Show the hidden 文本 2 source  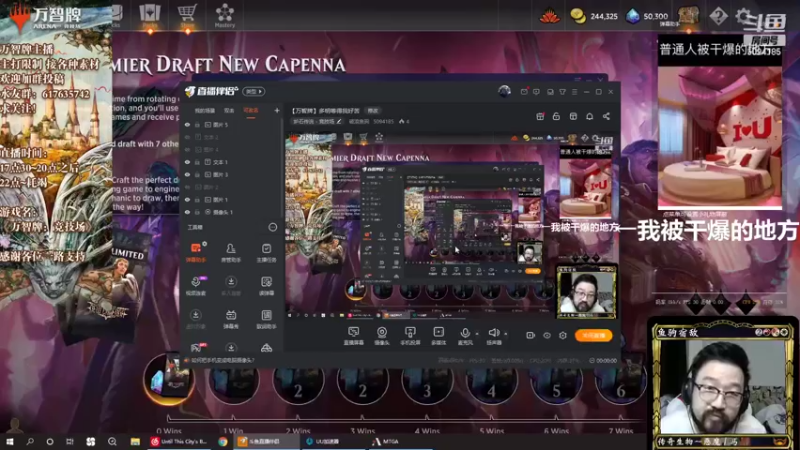click(x=187, y=137)
